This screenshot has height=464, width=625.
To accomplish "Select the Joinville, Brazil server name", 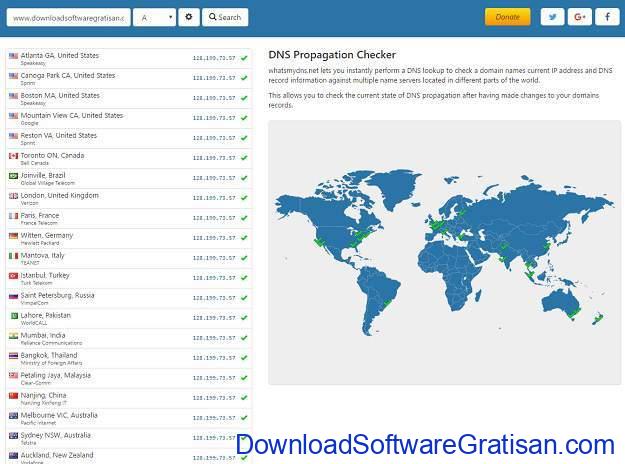I will 43,175.
